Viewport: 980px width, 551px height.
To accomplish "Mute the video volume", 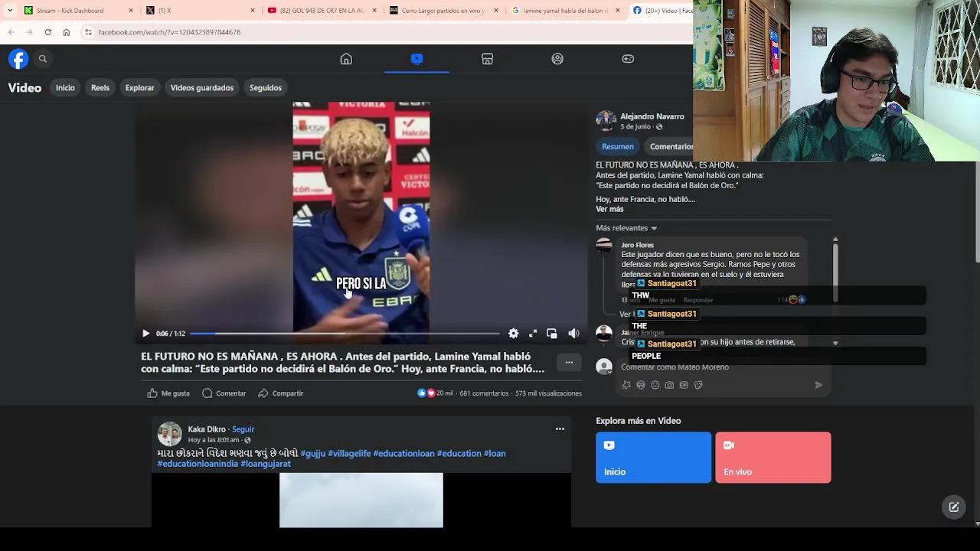I will coord(573,334).
